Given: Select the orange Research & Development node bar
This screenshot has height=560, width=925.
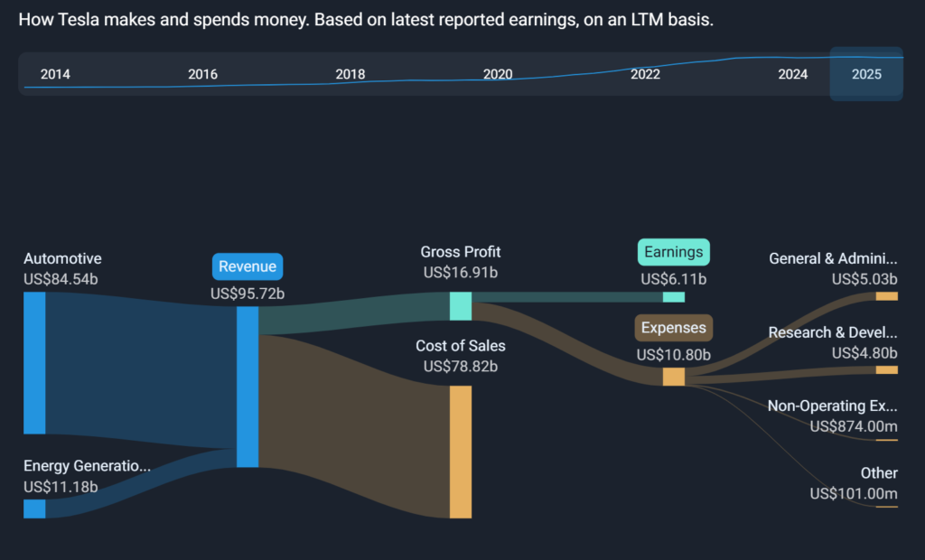Looking at the screenshot, I should click(887, 370).
